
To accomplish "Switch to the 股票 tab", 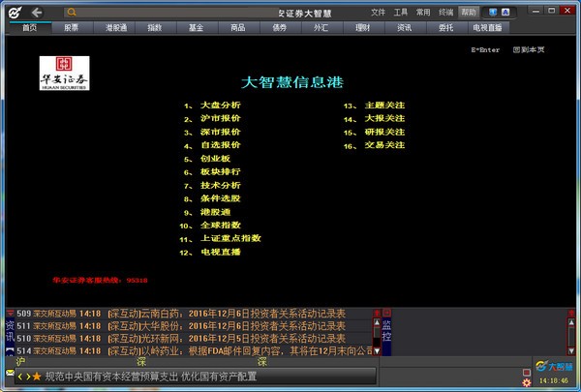I will (x=72, y=28).
